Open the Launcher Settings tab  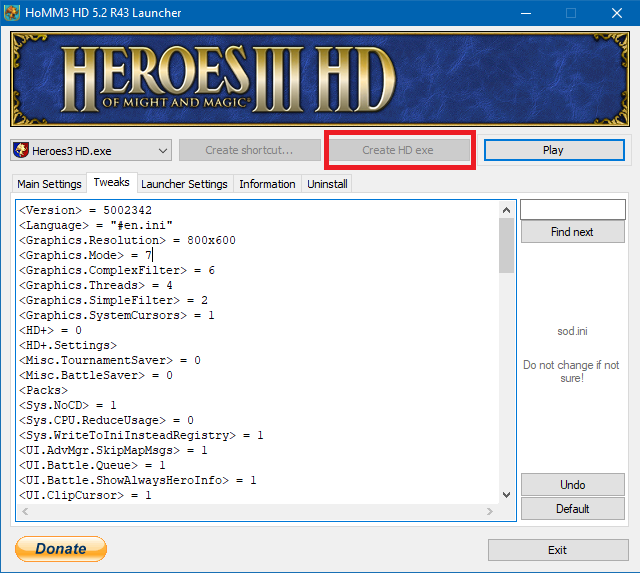point(184,184)
